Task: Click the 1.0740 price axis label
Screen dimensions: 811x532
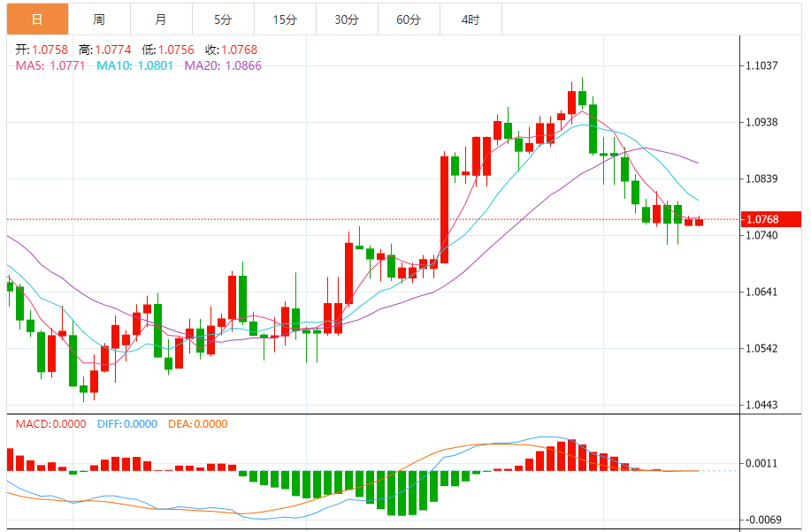Action: (761, 235)
